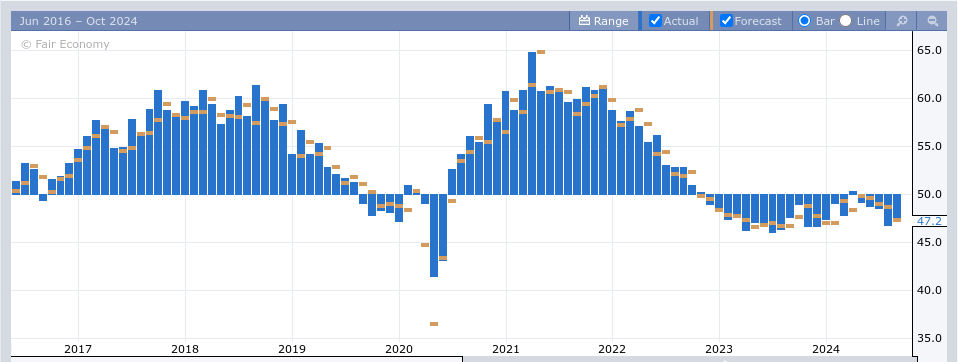Image resolution: width=958 pixels, height=362 pixels.
Task: Click the lowest 2020 blue bar
Action: click(x=434, y=236)
